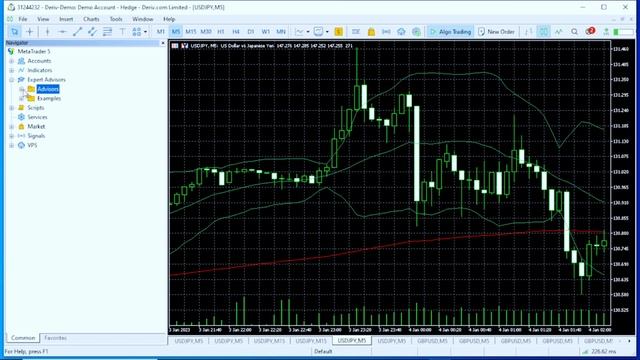
Task: Expand the Accounts tree node
Action: (11, 61)
